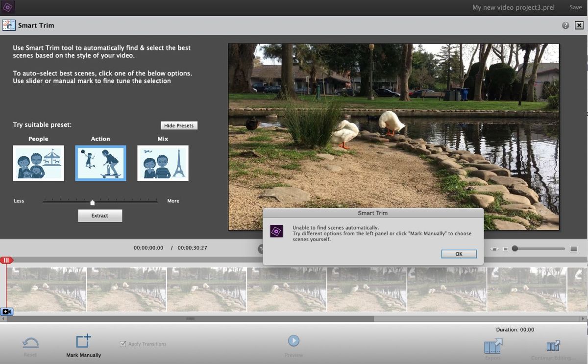Click the Reset arrow icon
588x364 pixels.
coord(30,342)
